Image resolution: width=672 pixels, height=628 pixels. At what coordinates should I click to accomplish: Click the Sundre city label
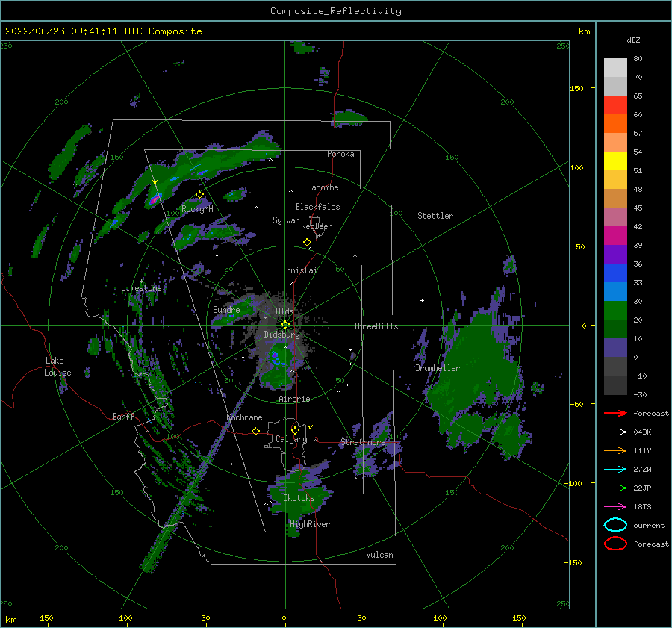(226, 309)
